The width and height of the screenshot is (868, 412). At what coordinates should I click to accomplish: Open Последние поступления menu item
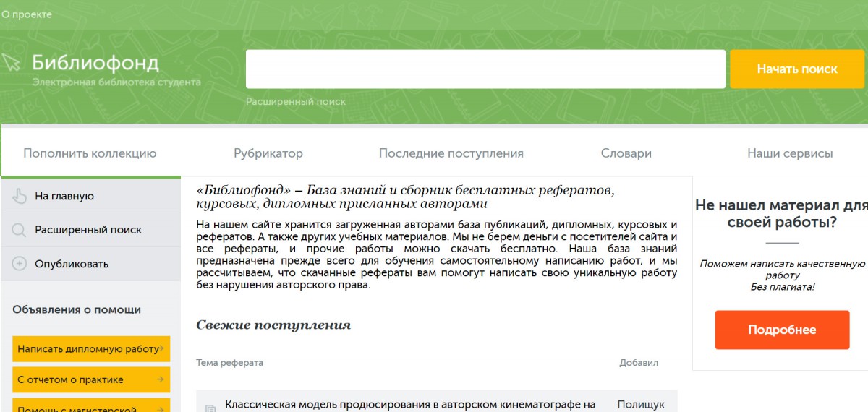(451, 153)
